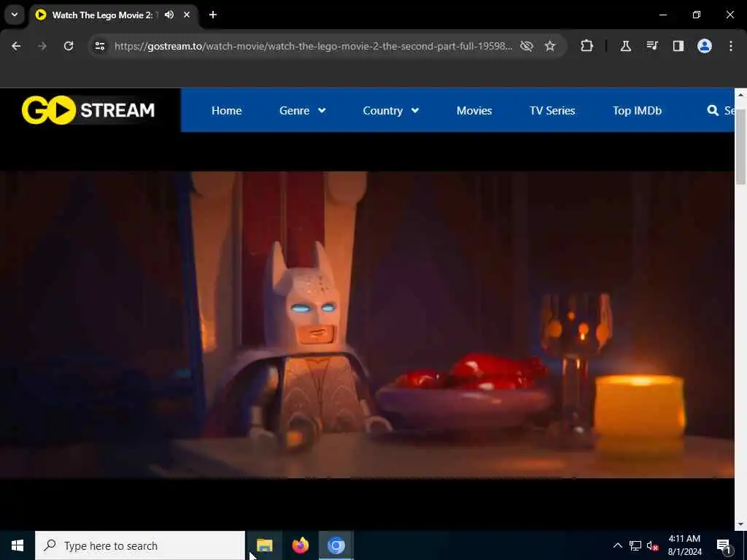747x560 pixels.
Task: Open the Movies nav item
Action: [474, 111]
